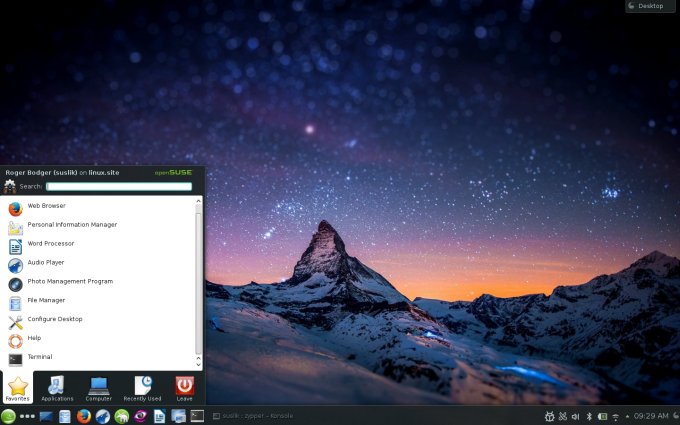Open the Leave tab
The height and width of the screenshot is (425, 680).
point(184,388)
